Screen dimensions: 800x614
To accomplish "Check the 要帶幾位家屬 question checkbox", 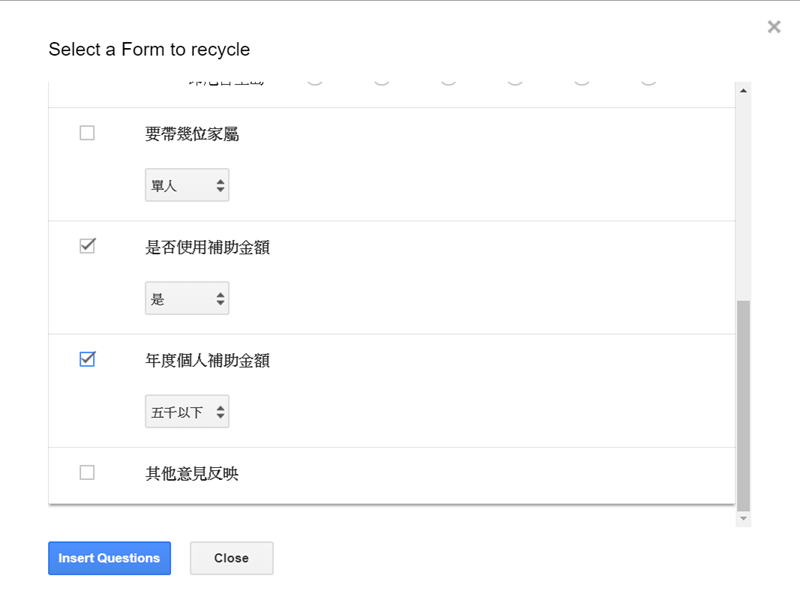I will (87, 133).
